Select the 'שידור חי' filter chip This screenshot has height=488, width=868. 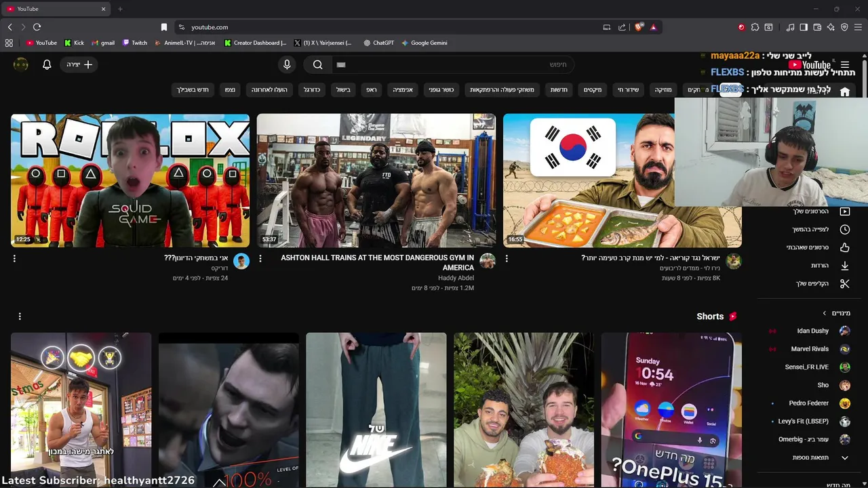point(628,89)
